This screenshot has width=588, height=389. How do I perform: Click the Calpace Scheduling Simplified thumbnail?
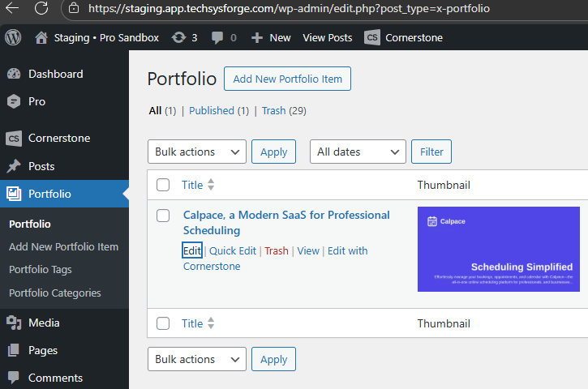pos(498,249)
